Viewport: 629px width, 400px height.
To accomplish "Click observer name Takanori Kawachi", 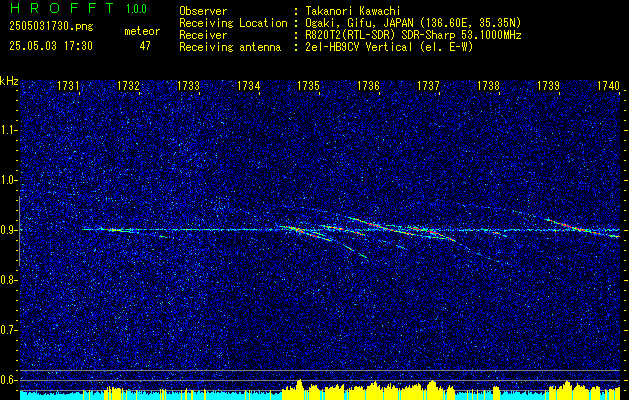I will click(352, 11).
